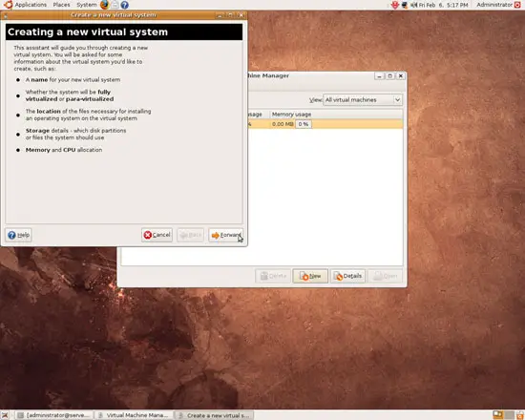Screen dimensions: 525x420
Task: Click the network monitor tray icon
Action: [x=404, y=5]
